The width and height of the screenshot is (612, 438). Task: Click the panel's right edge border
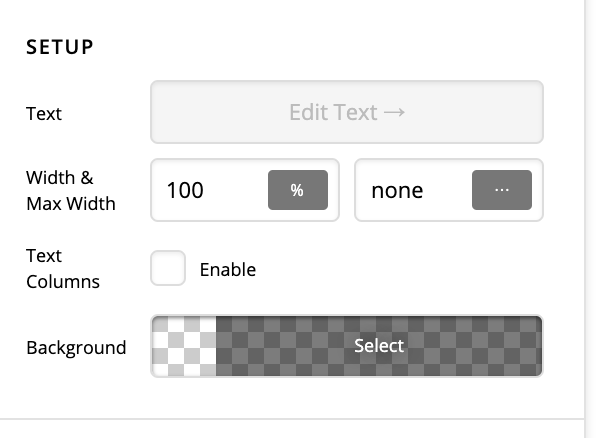(x=584, y=220)
